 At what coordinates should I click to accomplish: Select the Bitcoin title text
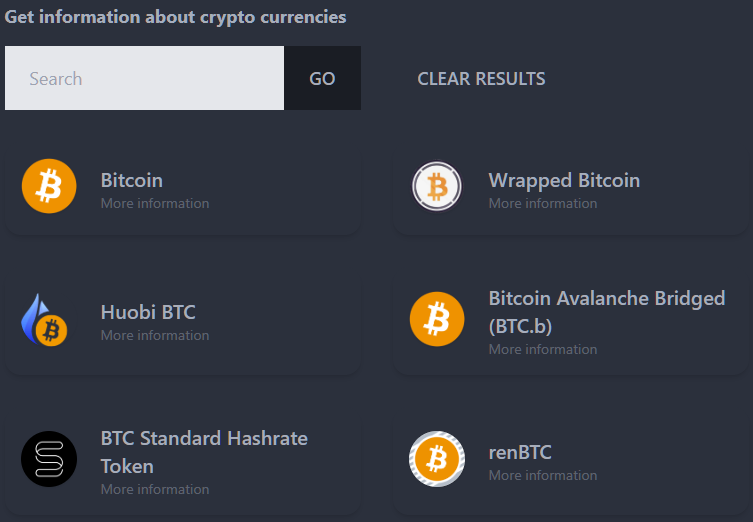(132, 181)
